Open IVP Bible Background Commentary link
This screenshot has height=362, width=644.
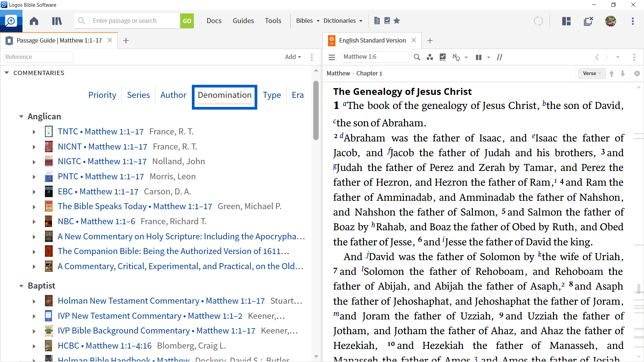(x=156, y=331)
